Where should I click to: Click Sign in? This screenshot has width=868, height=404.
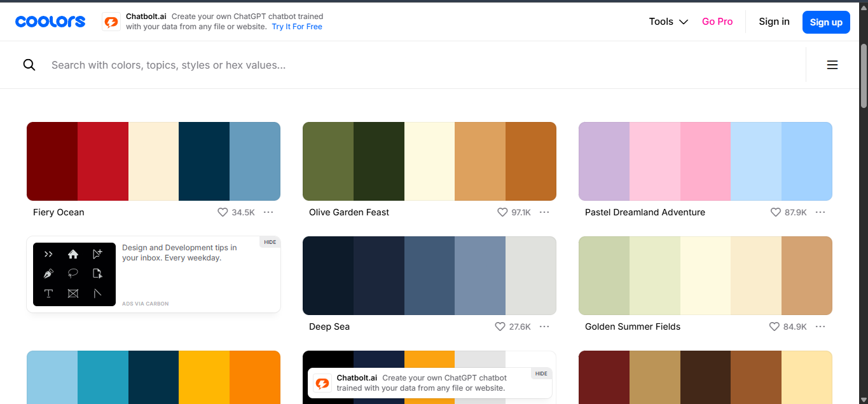[x=774, y=22]
